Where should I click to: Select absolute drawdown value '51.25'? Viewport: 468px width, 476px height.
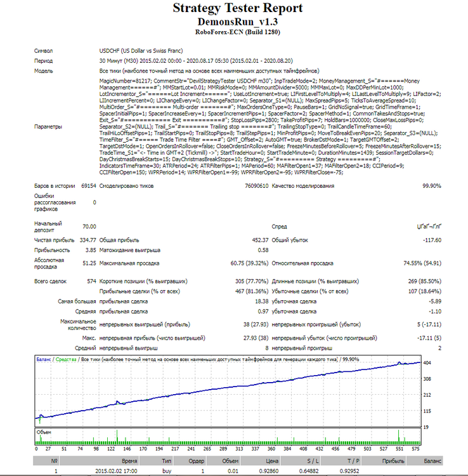(x=89, y=263)
